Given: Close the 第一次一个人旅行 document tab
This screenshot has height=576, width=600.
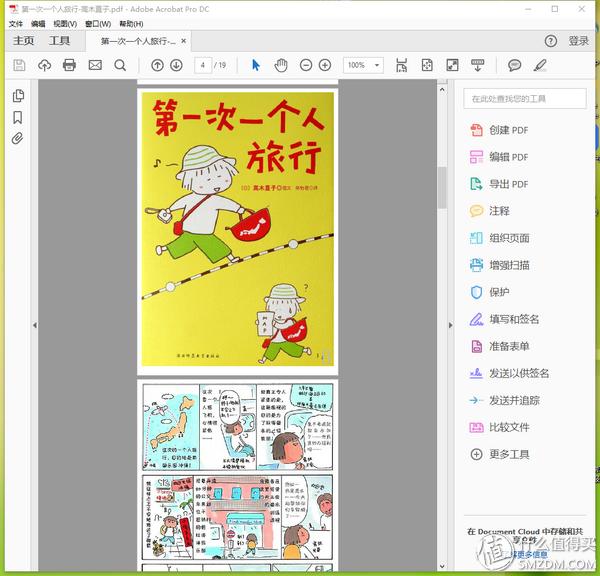Looking at the screenshot, I should 184,41.
